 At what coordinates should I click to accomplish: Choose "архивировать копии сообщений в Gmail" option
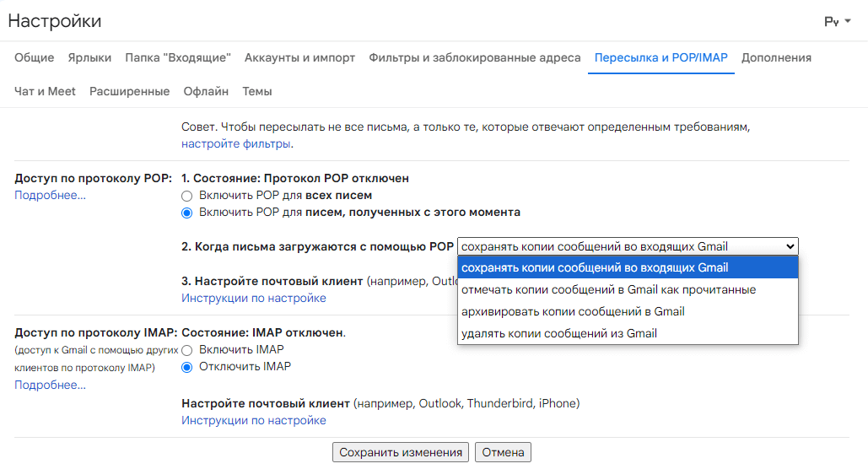tap(628, 312)
